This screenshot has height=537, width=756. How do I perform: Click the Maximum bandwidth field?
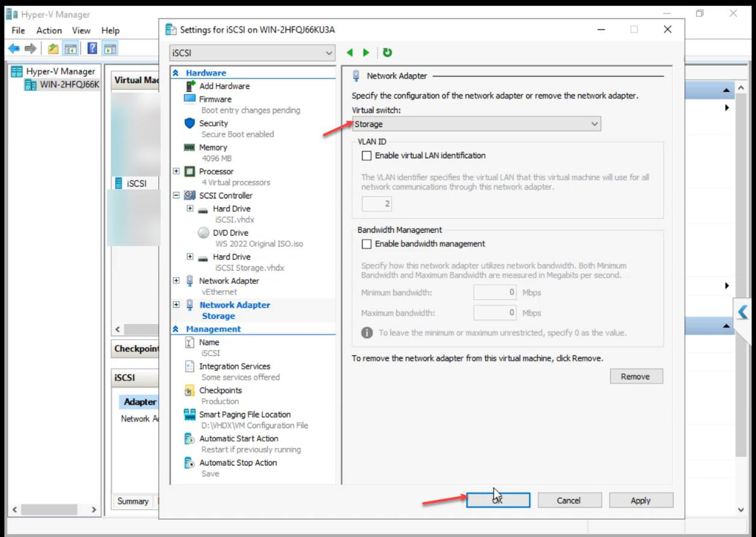(495, 313)
